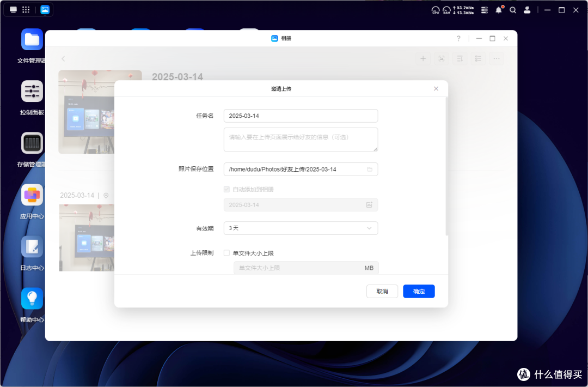Launch 存储管理器 from the desktop
Viewport: 588px width, 387px height.
tap(32, 143)
